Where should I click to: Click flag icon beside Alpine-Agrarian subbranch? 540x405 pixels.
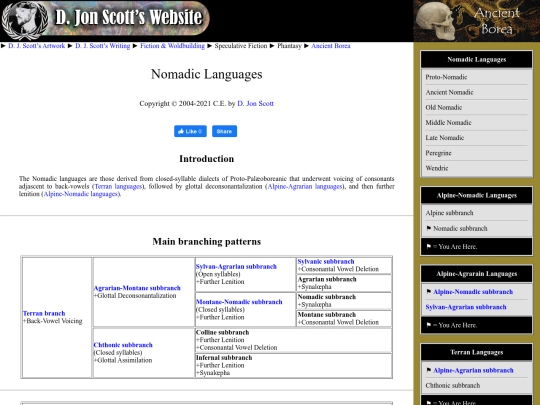coord(428,370)
